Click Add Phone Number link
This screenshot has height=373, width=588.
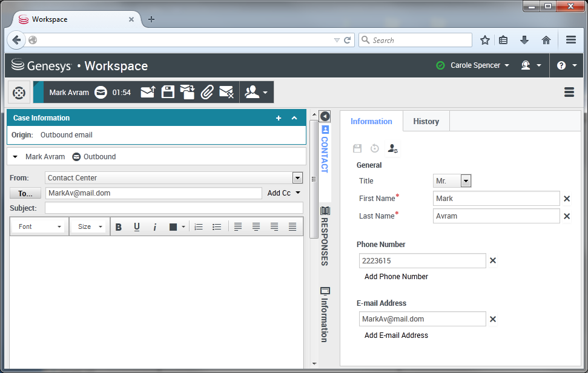pos(396,277)
